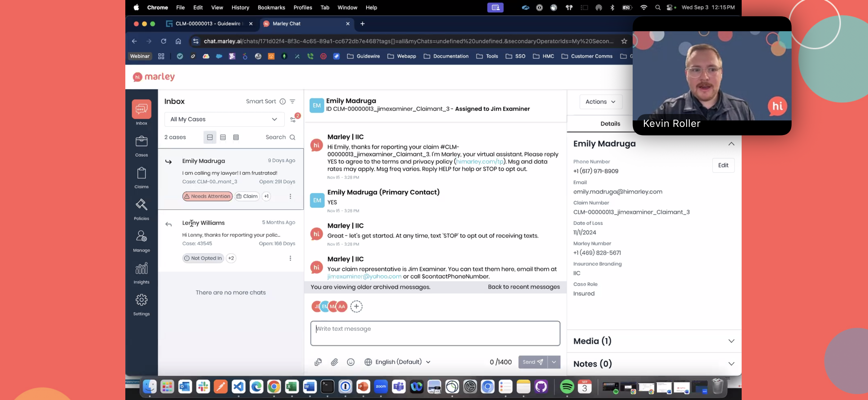The height and width of the screenshot is (400, 868).
Task: Open the Actions dropdown
Action: point(600,101)
